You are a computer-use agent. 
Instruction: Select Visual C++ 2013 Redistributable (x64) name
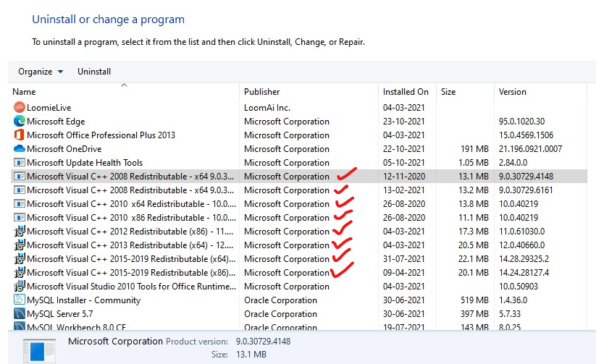[130, 245]
